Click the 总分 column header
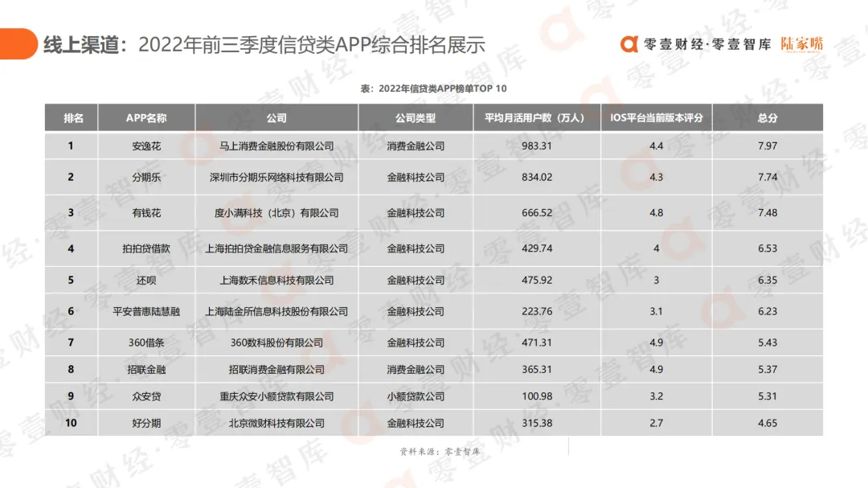This screenshot has width=868, height=488. [x=768, y=118]
